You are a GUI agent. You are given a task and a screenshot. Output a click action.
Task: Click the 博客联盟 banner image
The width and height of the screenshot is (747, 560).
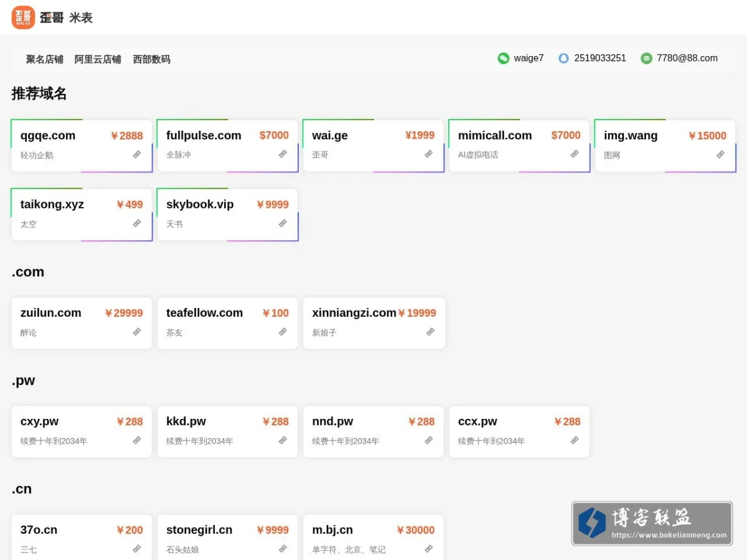coord(652,523)
